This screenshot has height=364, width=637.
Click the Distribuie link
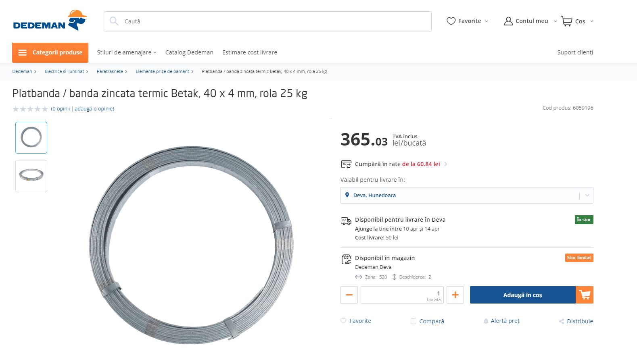(580, 321)
